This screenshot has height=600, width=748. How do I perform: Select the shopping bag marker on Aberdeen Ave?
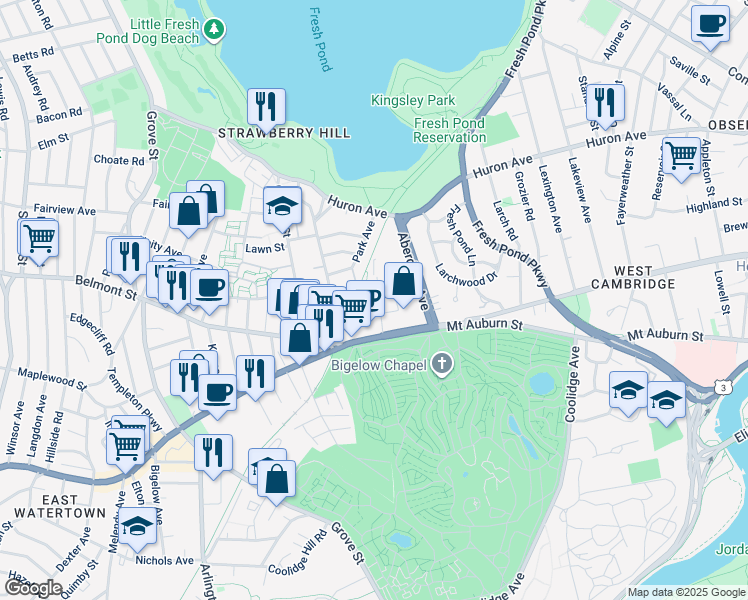coord(403,282)
